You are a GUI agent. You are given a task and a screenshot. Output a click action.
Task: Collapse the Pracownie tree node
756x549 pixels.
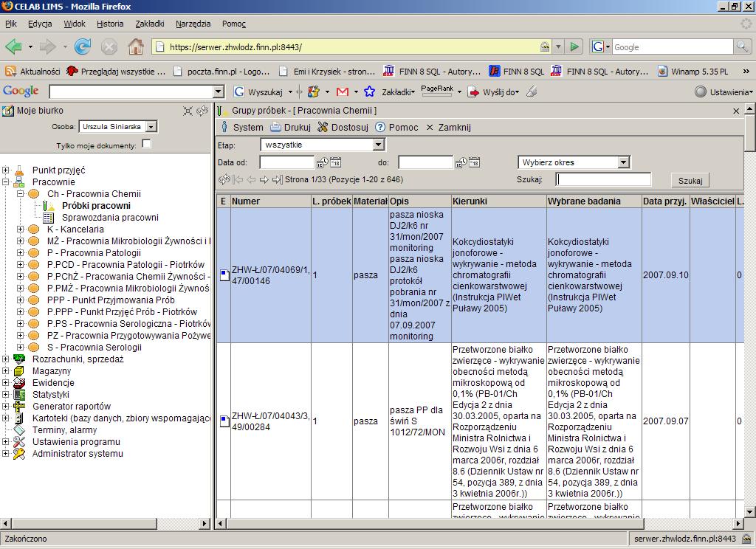(5, 182)
